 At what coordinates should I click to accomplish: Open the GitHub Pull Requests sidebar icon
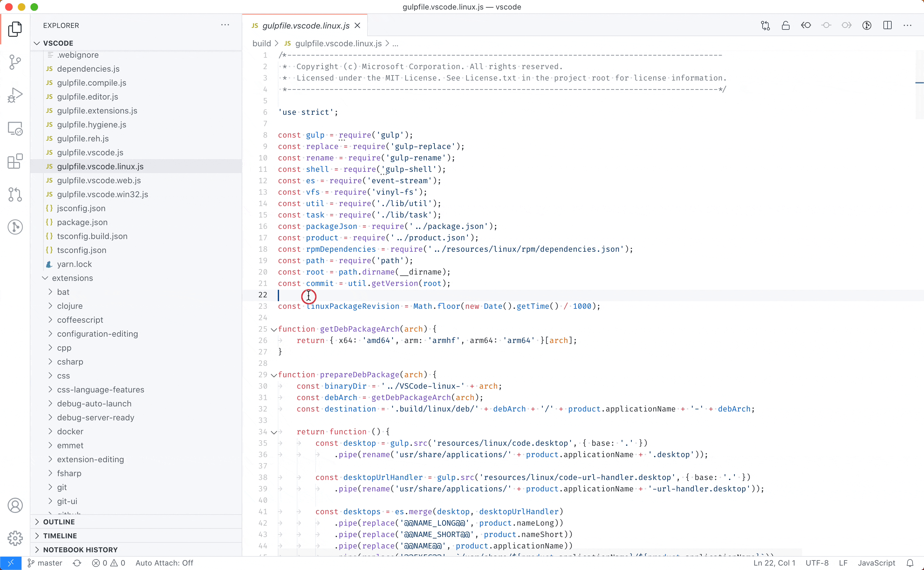click(x=15, y=194)
